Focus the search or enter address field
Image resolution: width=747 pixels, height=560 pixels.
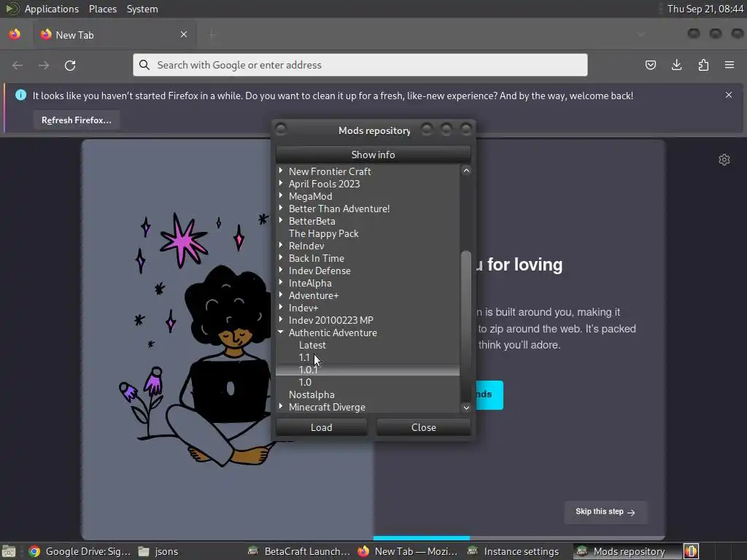point(360,65)
